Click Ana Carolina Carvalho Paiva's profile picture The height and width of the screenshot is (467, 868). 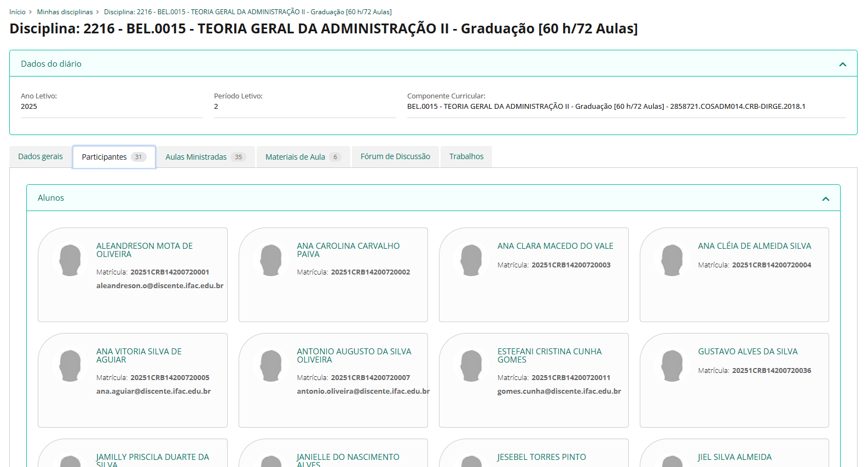271,260
